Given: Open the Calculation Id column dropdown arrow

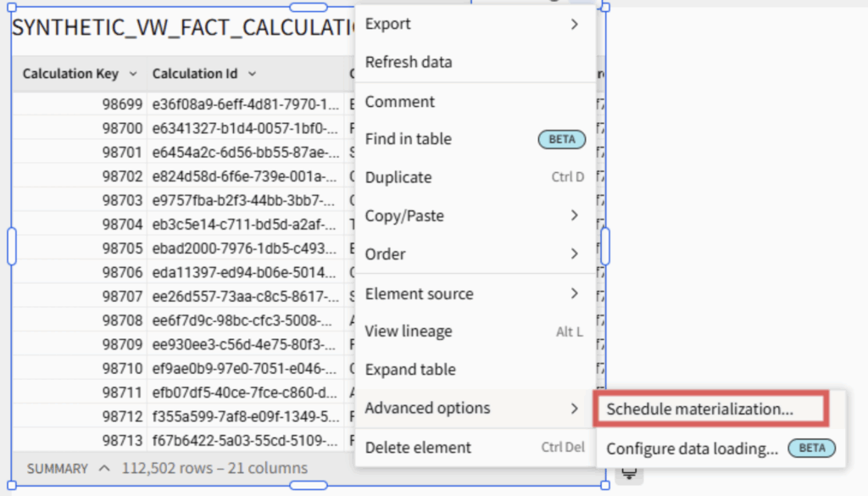Looking at the screenshot, I should click(x=253, y=75).
